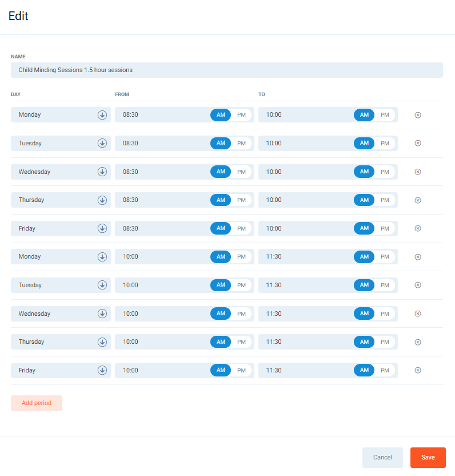Screen dimensions: 455x476
Task: Open the day dropdown for Monday 08:30 row
Action: 102,115
